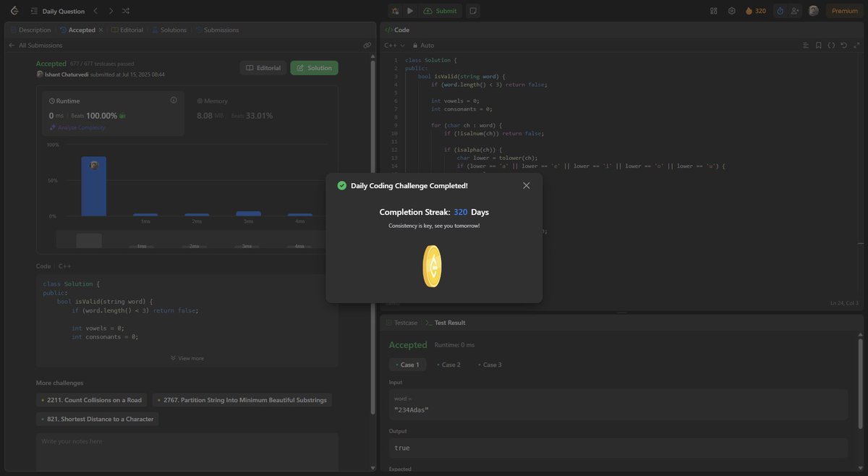This screenshot has width=868, height=476.
Task: Start the timer stopwatch icon
Action: click(x=780, y=11)
